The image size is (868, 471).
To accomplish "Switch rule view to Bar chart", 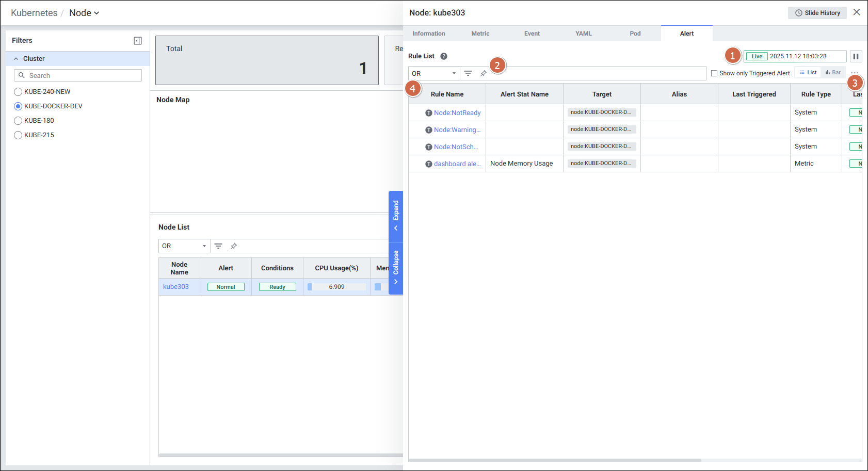I will pos(833,73).
